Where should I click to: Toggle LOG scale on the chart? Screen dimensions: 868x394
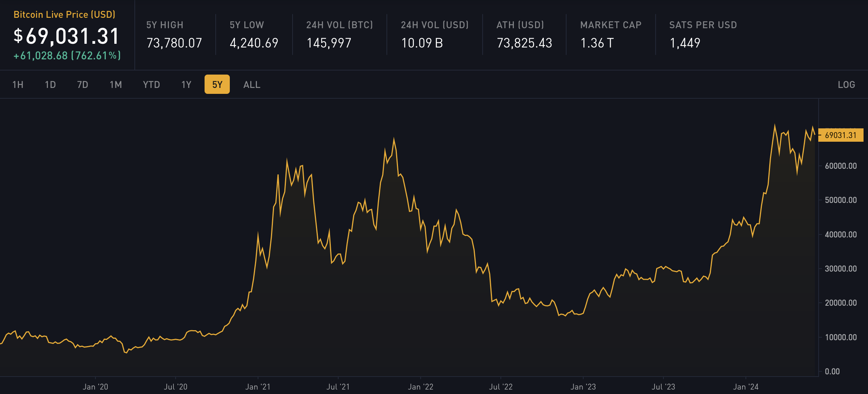pyautogui.click(x=846, y=85)
